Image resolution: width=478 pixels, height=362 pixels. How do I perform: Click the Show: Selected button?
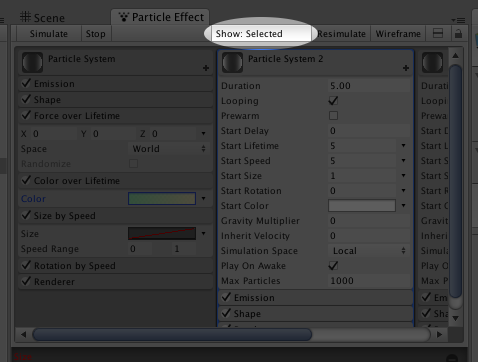coord(260,34)
